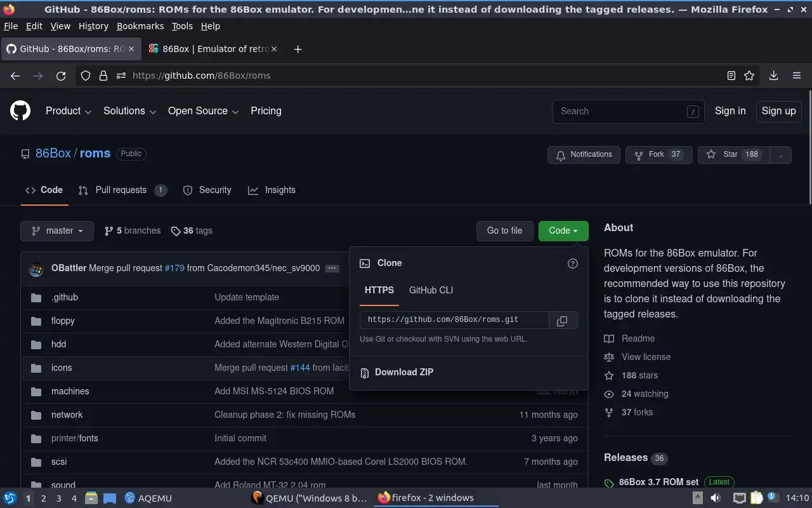The image size is (812, 508).
Task: Click the Fork button
Action: [659, 155]
